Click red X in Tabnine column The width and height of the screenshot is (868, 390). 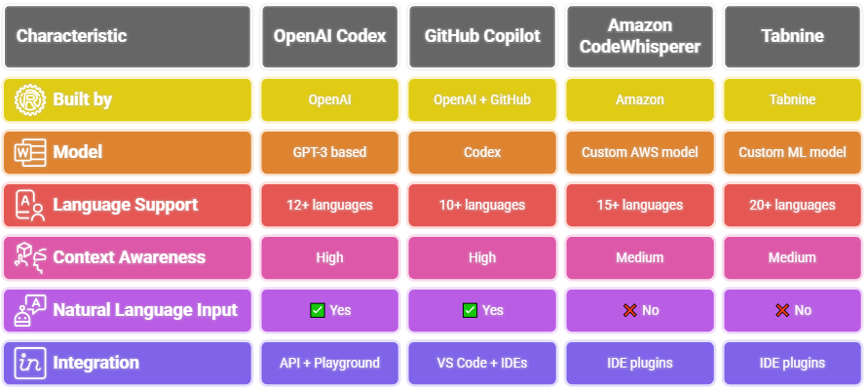[x=782, y=310]
